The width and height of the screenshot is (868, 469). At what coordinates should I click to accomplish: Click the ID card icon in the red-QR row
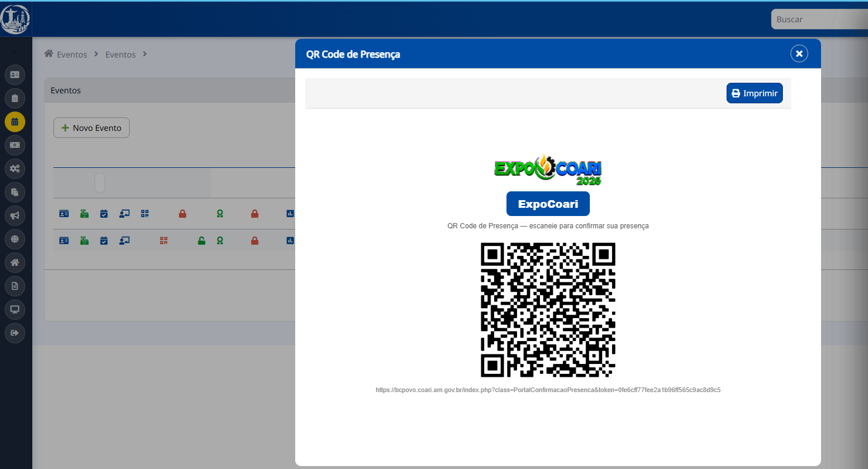(64, 240)
